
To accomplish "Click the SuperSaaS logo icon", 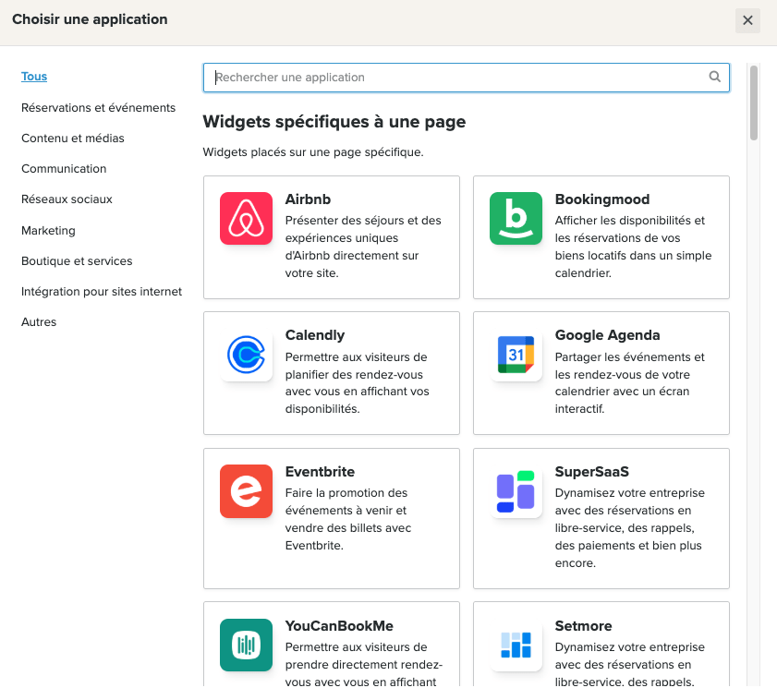I will [x=516, y=491].
